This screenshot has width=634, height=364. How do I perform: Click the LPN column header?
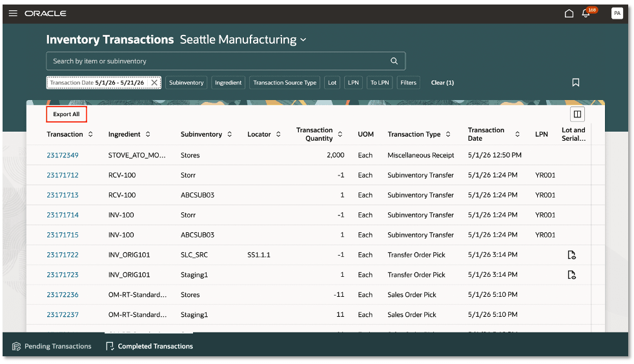pos(542,134)
